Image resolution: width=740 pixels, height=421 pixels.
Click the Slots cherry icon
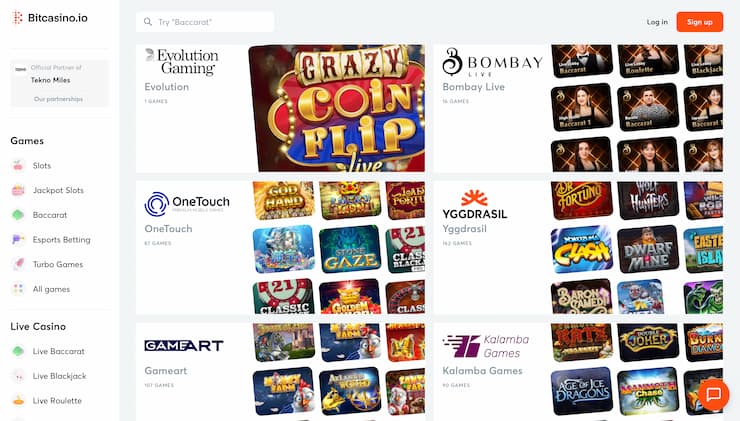(x=18, y=166)
